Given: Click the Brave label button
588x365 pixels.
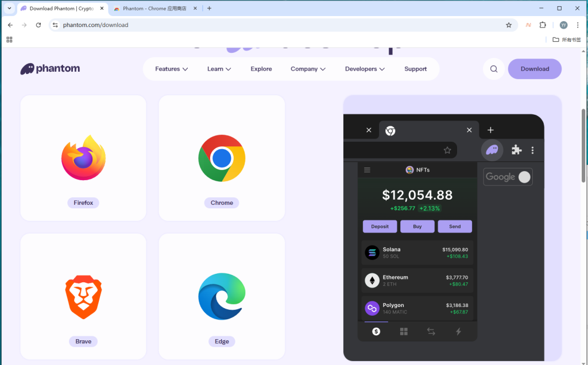Looking at the screenshot, I should click(83, 341).
